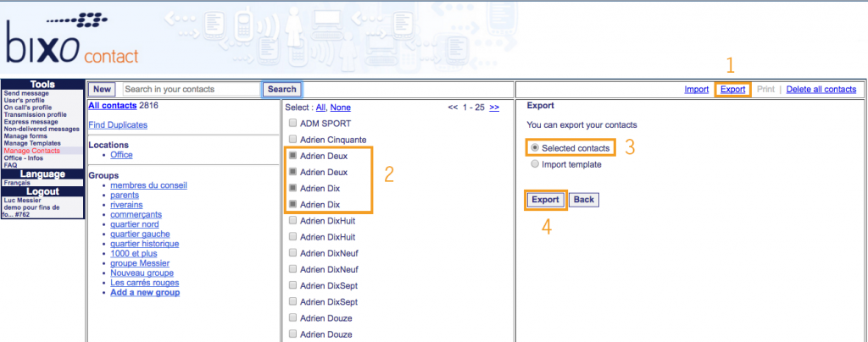868x342 pixels.
Task: Select Manage Contacts in Tools menu
Action: (31, 151)
